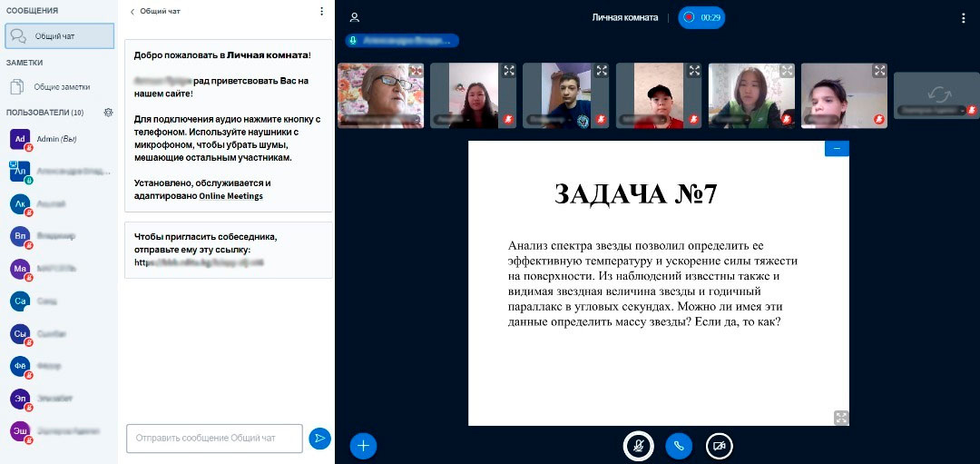Click the blue plus actions button
This screenshot has width=980, height=464.
pyautogui.click(x=363, y=446)
